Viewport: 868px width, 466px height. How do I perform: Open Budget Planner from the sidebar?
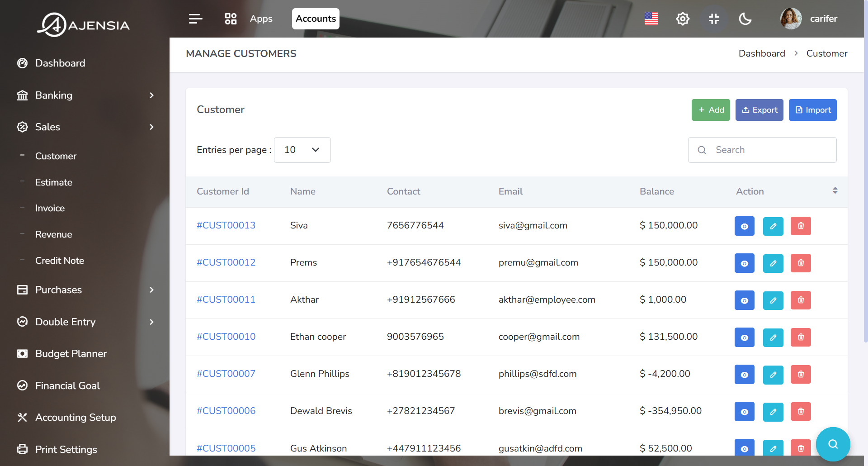pos(71,353)
